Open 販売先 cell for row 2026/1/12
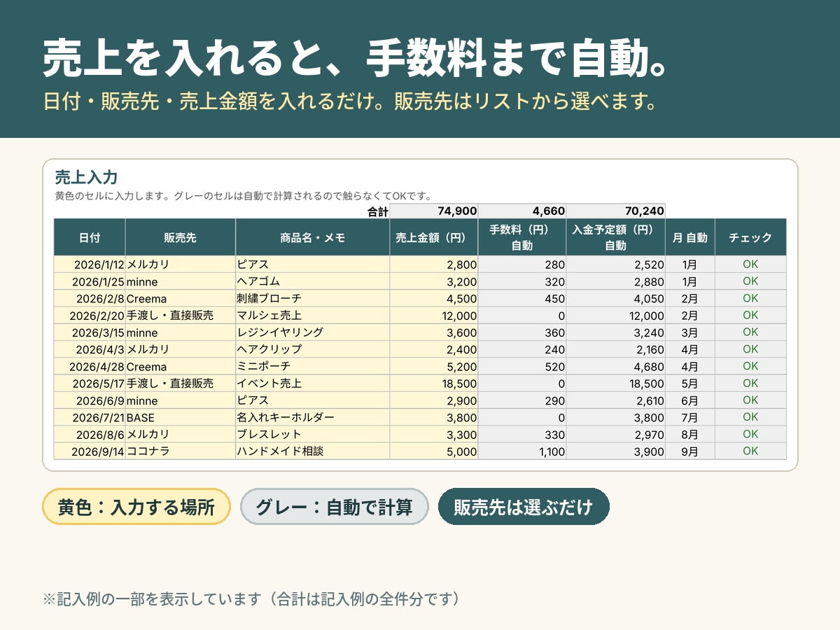The height and width of the screenshot is (630, 840). tap(181, 265)
